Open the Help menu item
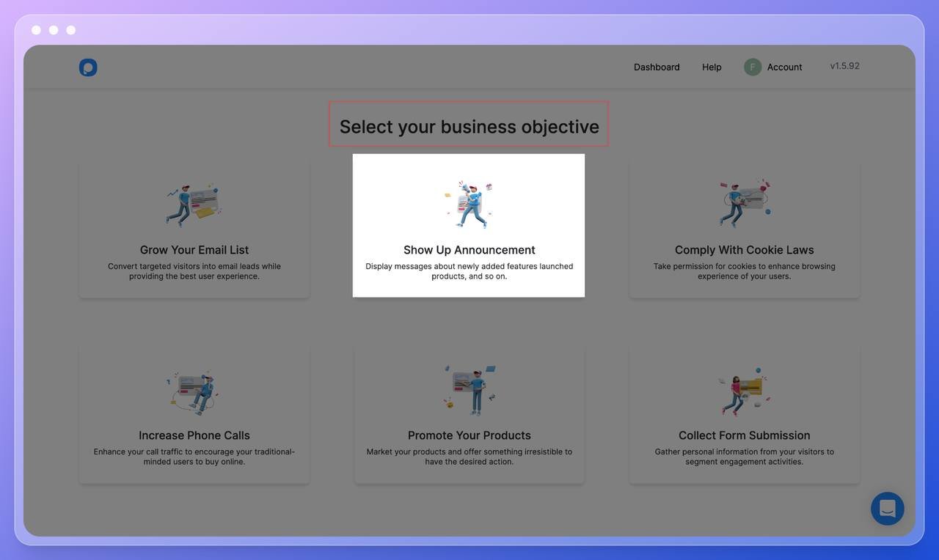Viewport: 939px width, 560px height. click(712, 67)
